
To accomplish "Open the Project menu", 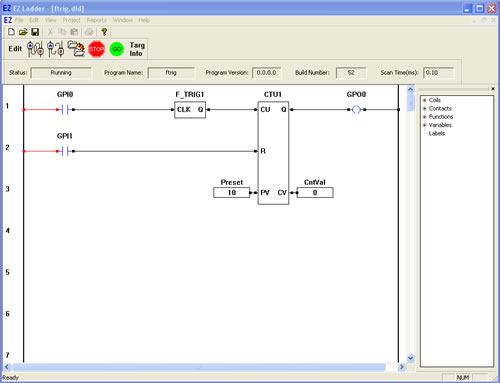I will tap(71, 20).
